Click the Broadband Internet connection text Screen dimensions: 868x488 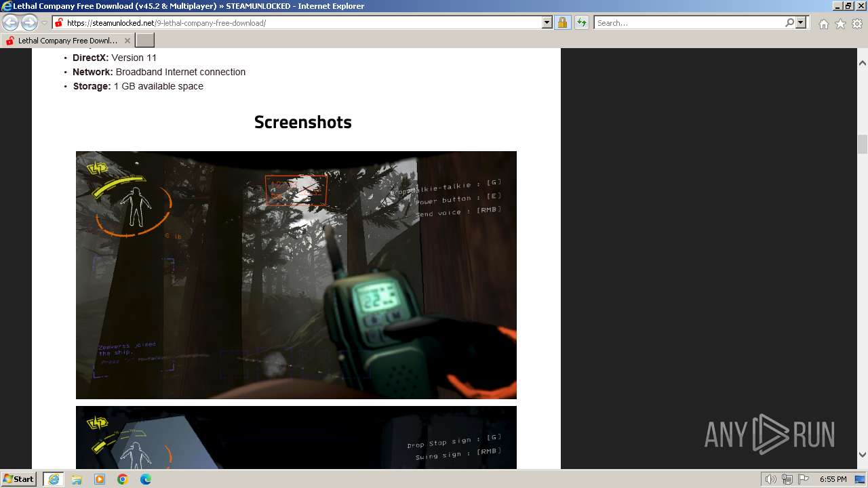click(180, 72)
